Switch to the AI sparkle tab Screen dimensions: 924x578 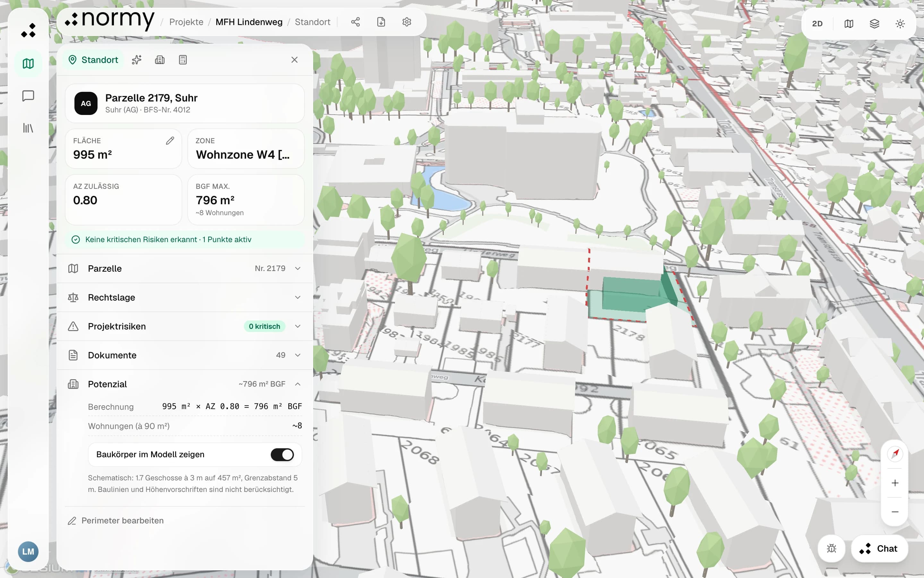[x=137, y=60]
